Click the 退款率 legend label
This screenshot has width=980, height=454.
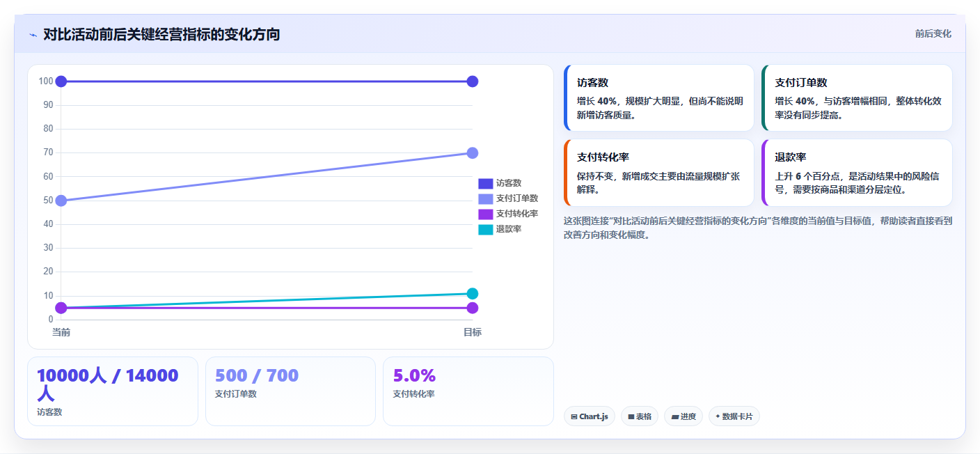pos(509,229)
